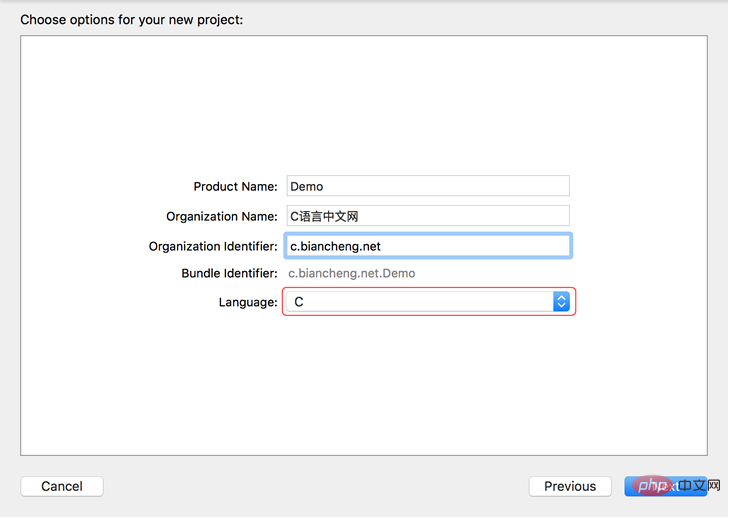Cancel the new project dialog

[62, 486]
